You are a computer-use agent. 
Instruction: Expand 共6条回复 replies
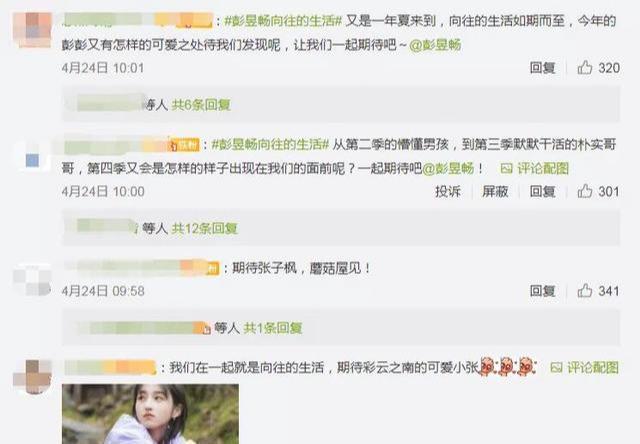201,105
